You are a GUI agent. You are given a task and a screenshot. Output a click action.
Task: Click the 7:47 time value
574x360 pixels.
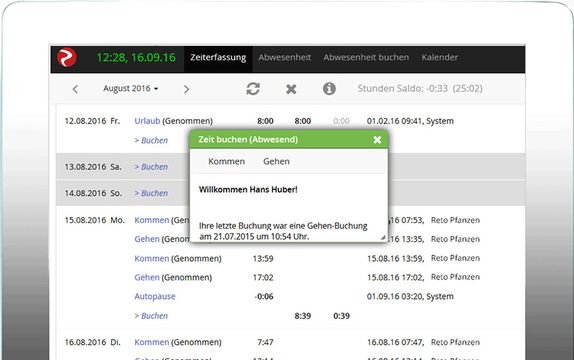265,342
